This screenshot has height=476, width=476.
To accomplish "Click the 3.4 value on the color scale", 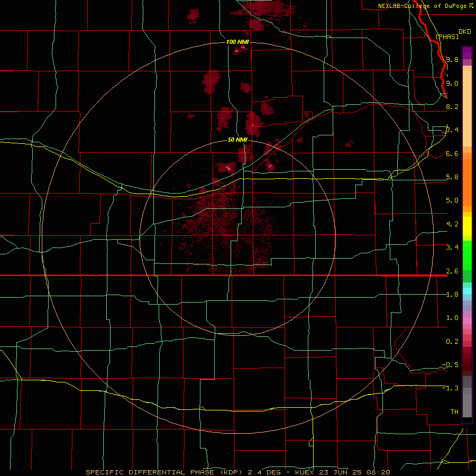I will pos(452,248).
